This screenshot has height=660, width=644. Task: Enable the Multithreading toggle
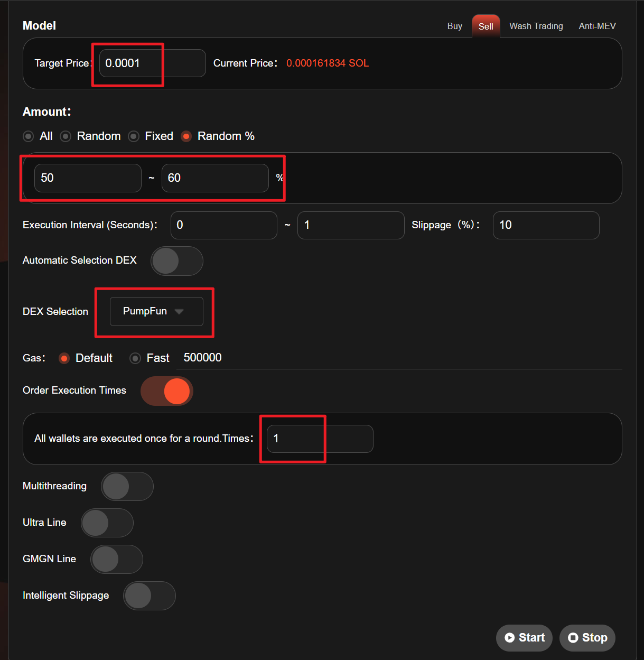[x=127, y=486]
